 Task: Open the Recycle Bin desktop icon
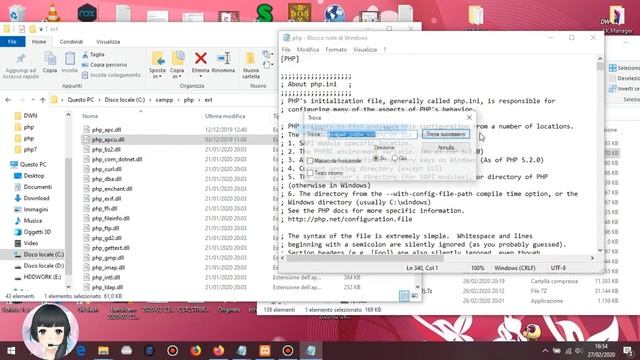coord(17,12)
